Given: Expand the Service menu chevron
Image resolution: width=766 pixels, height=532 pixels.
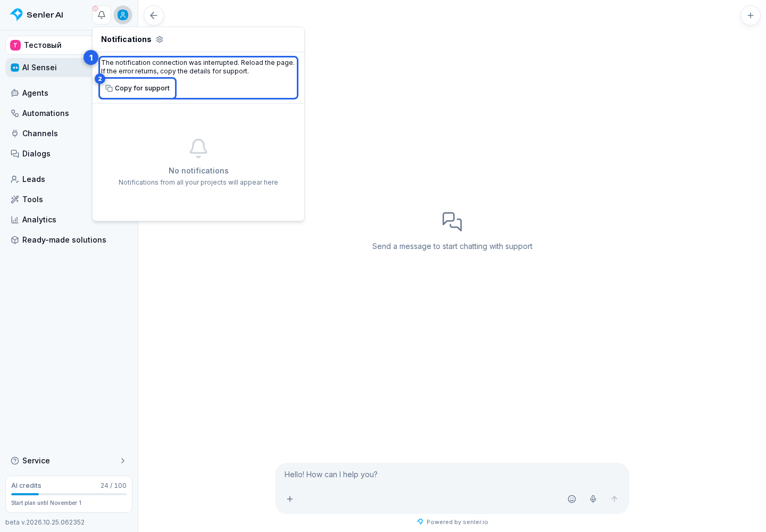Looking at the screenshot, I should [x=123, y=461].
